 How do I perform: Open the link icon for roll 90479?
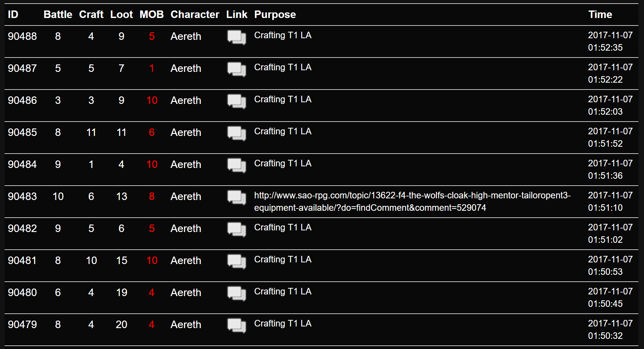pos(237,325)
